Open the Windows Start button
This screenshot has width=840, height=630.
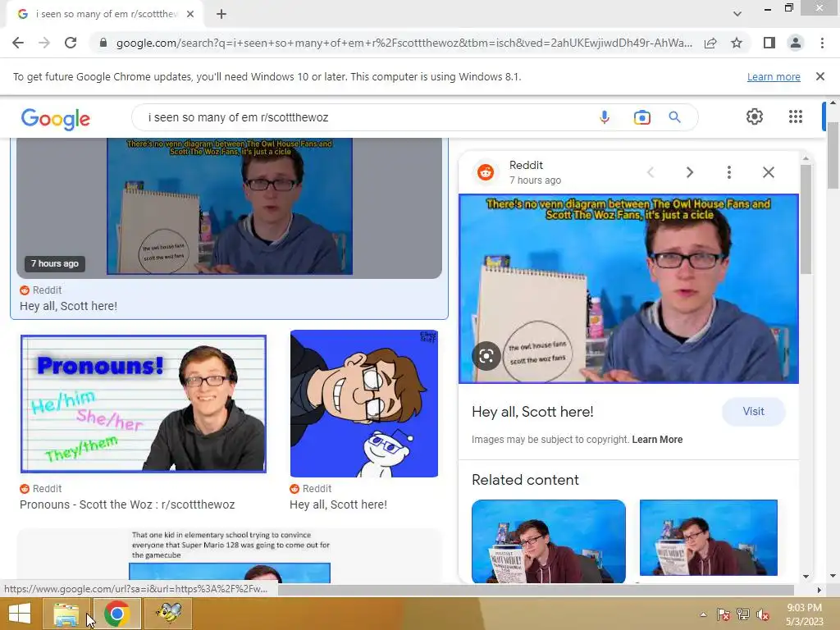tap(20, 614)
